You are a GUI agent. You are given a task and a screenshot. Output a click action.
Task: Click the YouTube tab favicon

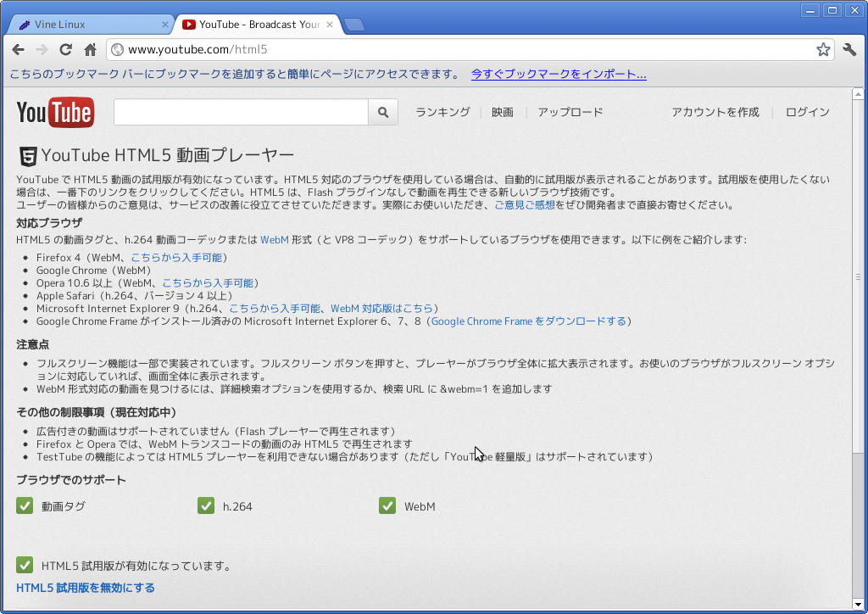pyautogui.click(x=189, y=25)
